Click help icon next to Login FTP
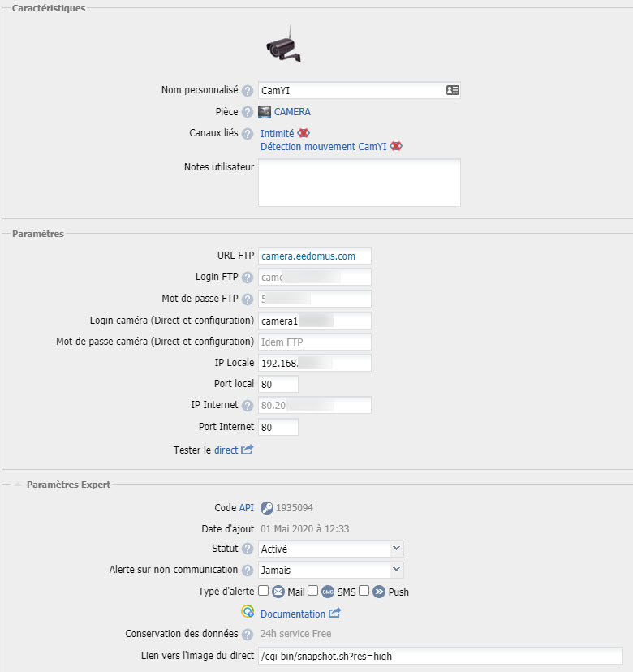 pos(248,278)
